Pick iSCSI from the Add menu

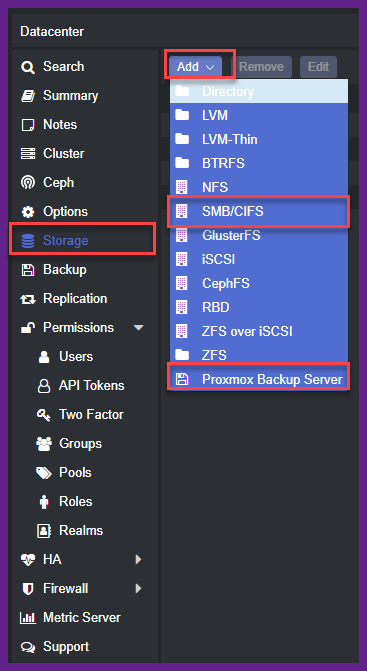259,259
